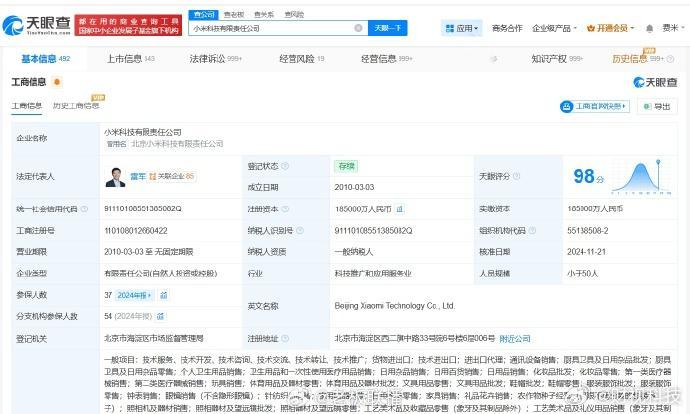Viewport: 690px width, 414px height.
Task: Click the organization code 55138508-2
Action: click(588, 231)
